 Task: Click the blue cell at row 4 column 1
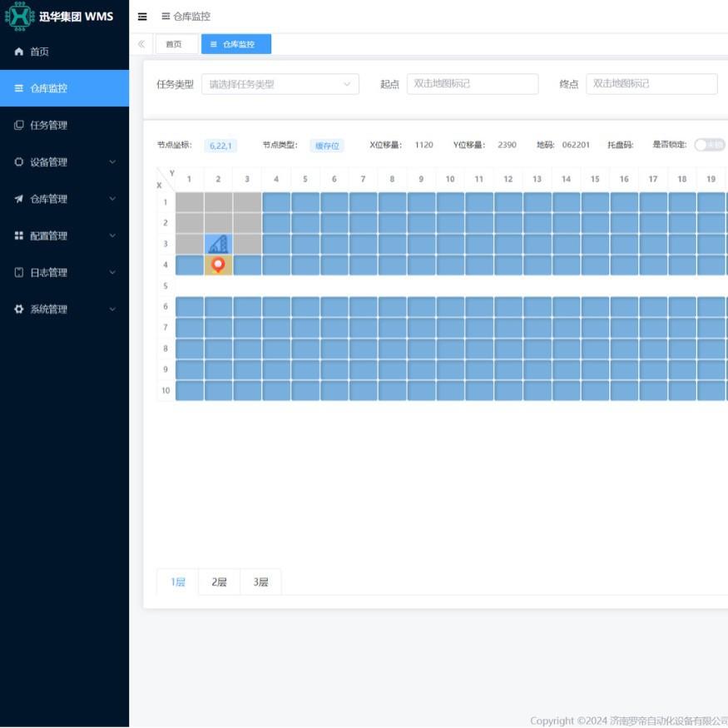(190, 265)
